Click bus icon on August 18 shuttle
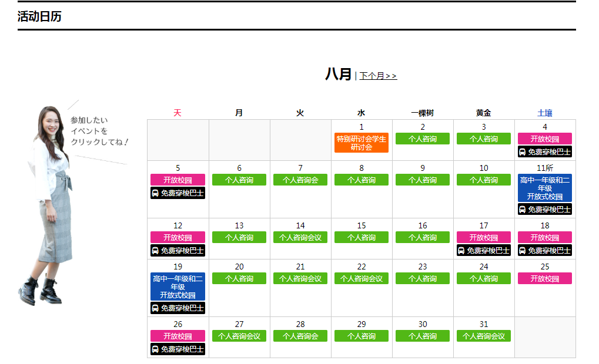 (522, 250)
